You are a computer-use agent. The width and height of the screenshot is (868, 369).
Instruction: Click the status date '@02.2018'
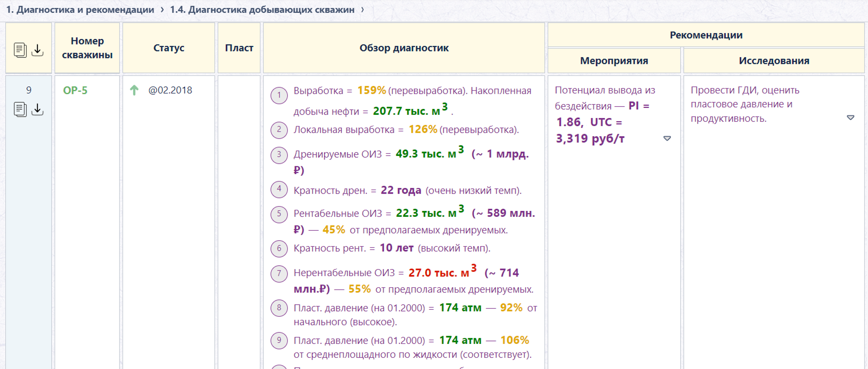(x=170, y=90)
